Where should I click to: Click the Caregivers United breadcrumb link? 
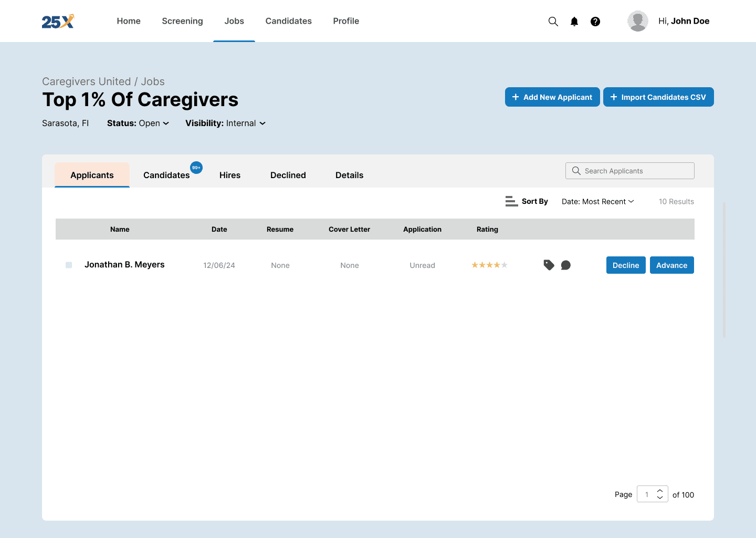tap(86, 81)
